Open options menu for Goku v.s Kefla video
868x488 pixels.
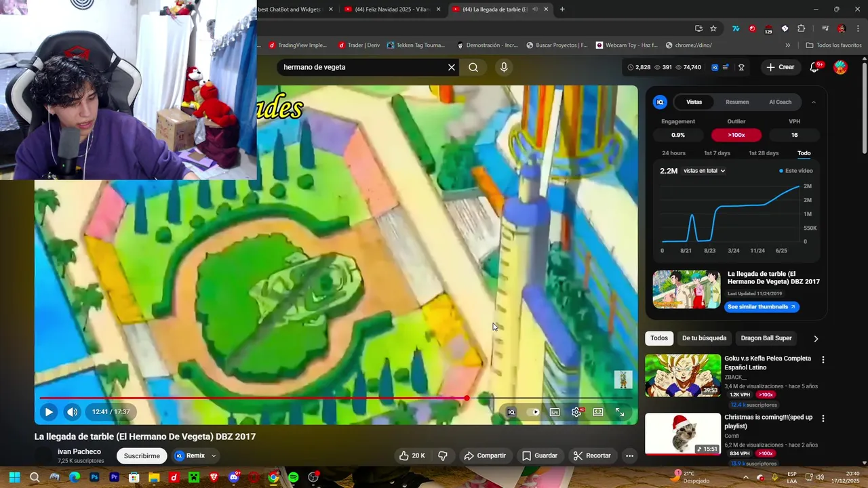(x=823, y=360)
